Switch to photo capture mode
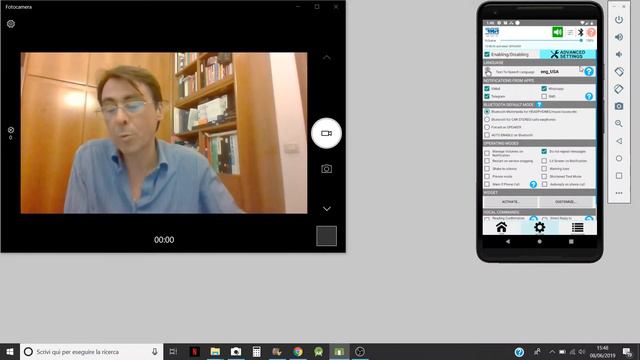This screenshot has width=640, height=360. [x=326, y=169]
